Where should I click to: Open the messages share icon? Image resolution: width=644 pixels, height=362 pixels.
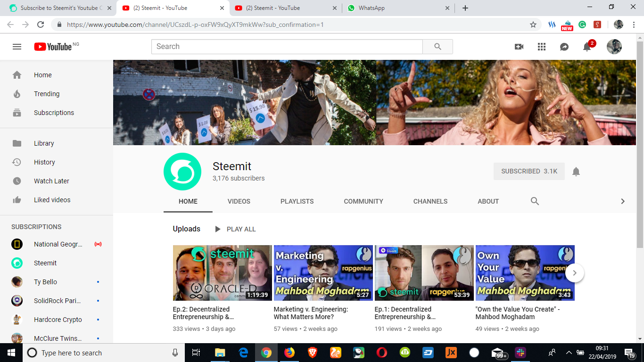coord(564,47)
